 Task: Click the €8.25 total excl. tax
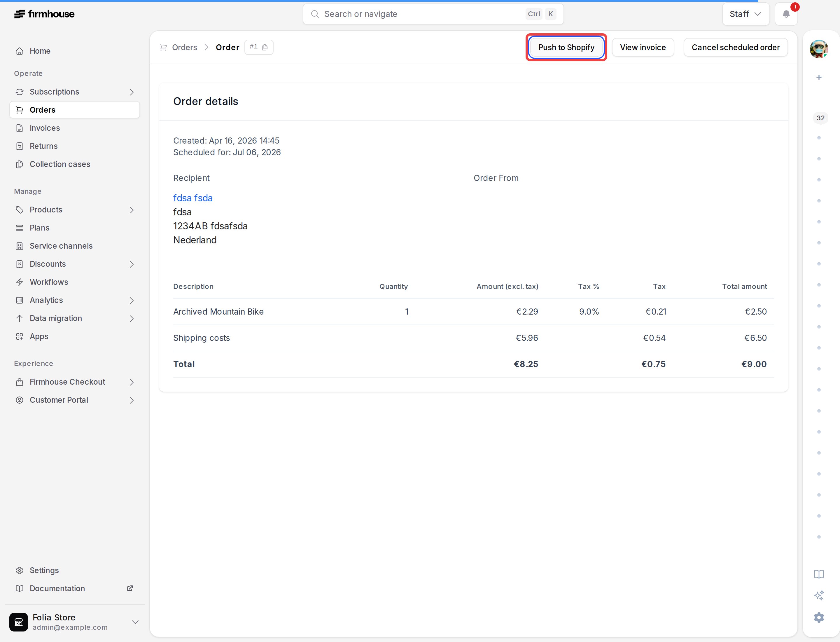point(526,364)
